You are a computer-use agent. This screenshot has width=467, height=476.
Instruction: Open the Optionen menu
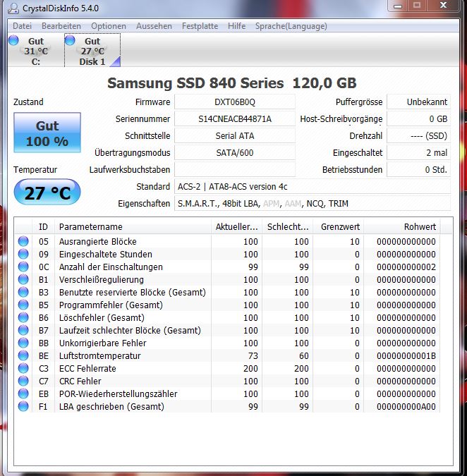point(109,26)
